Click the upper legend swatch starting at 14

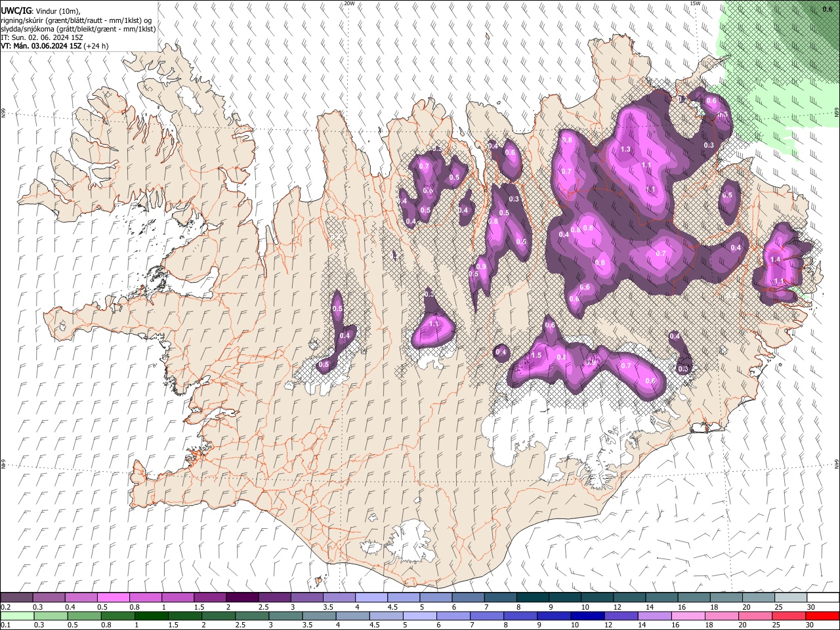661,597
